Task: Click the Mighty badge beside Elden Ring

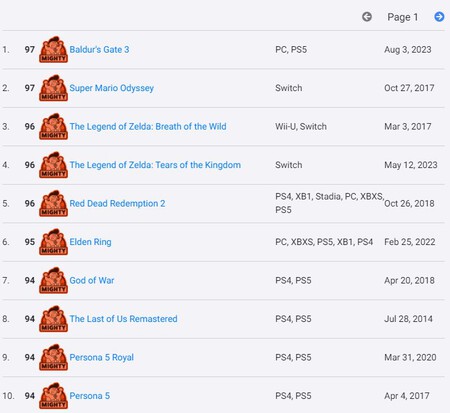Action: [x=53, y=242]
